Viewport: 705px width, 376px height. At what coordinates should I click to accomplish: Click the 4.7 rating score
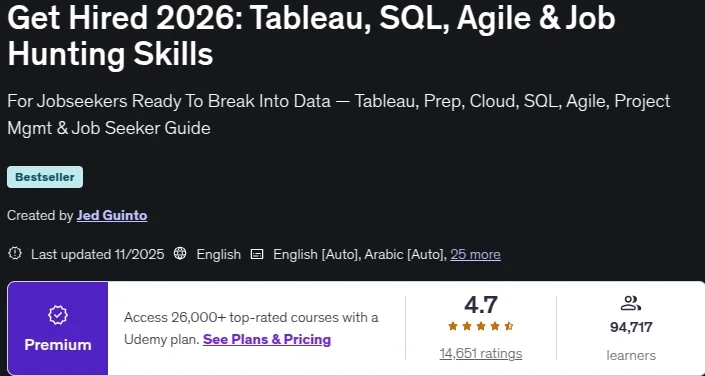pyautogui.click(x=481, y=305)
